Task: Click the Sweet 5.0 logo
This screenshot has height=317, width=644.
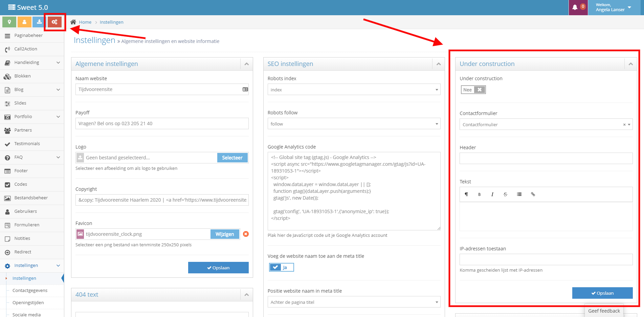Action: pos(28,7)
